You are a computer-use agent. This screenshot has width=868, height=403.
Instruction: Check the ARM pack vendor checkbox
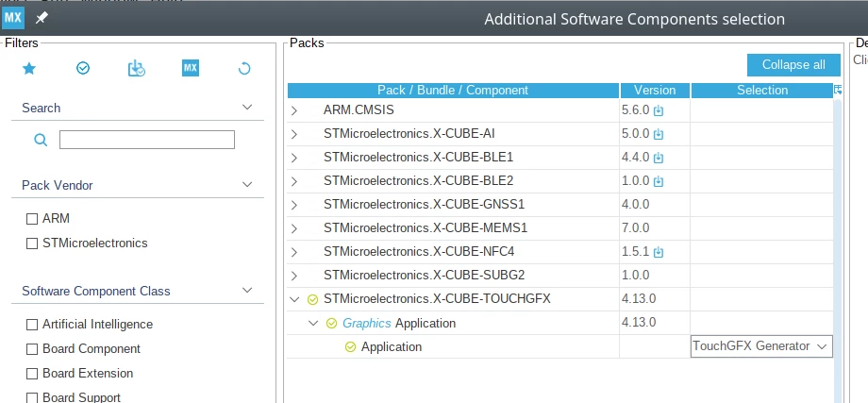tap(32, 219)
